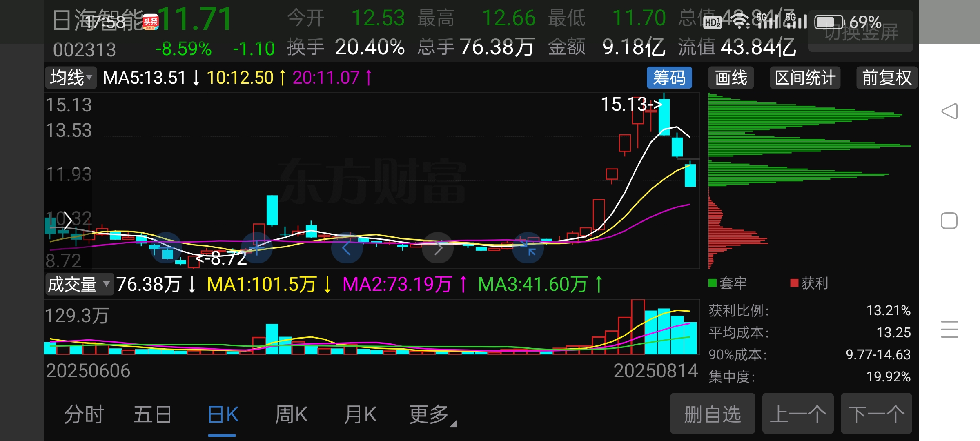Tap the 最高 12.66 high price
The width and height of the screenshot is (980, 441).
(508, 18)
